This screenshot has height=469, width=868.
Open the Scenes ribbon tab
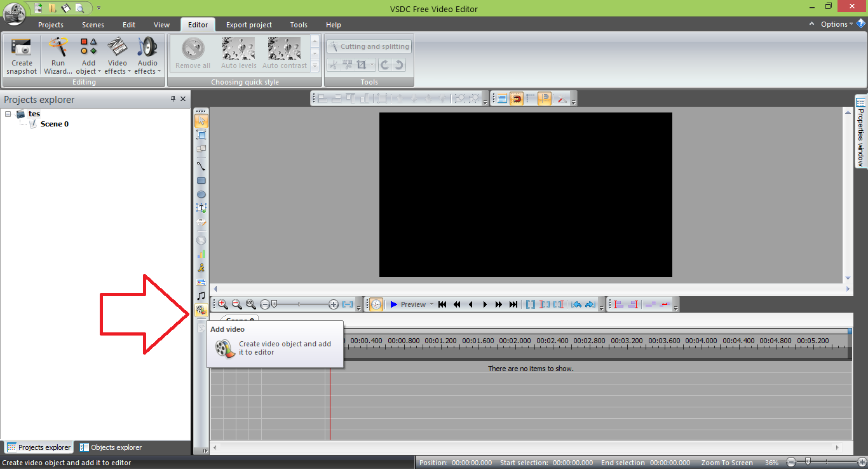tap(93, 25)
